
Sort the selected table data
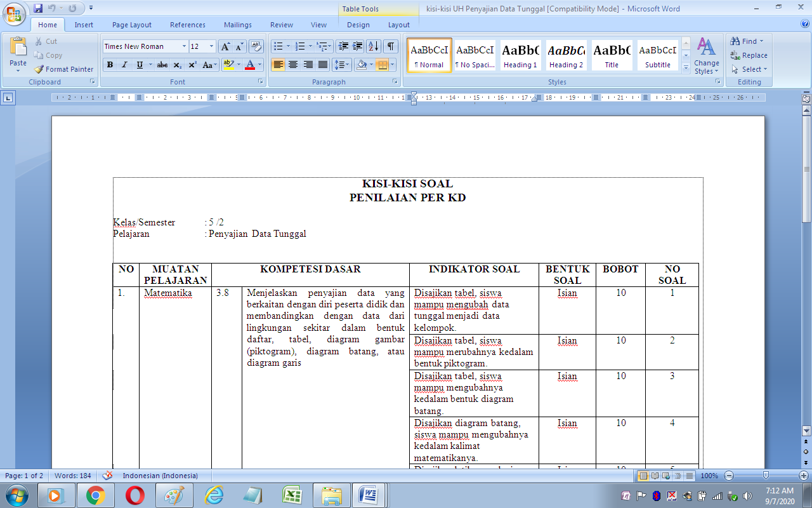(x=374, y=46)
